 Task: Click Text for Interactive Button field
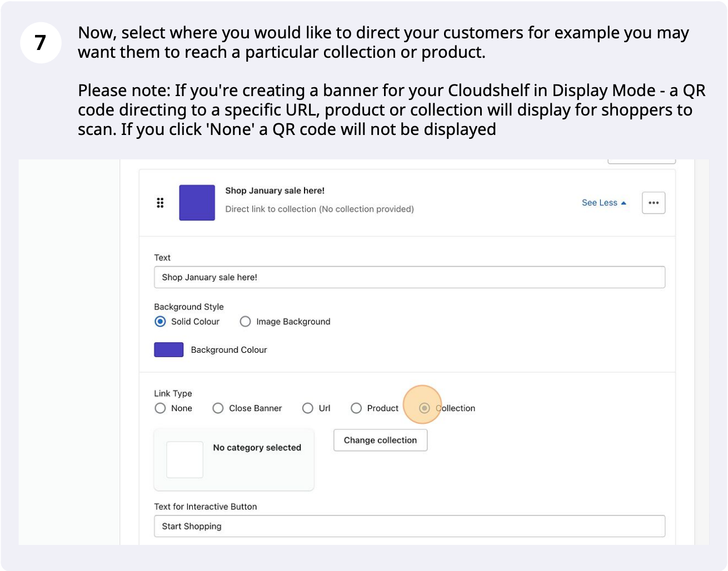(x=410, y=526)
